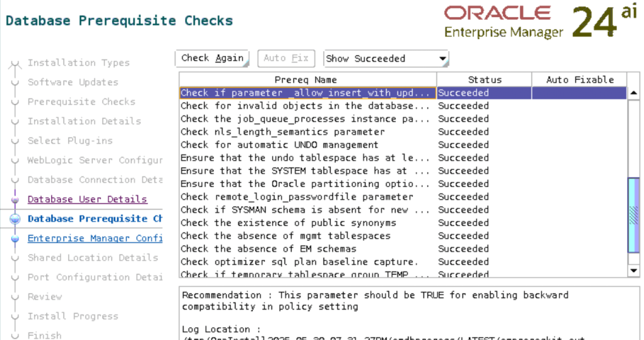
Task: Select Check optimizer sql plan baseline capture row
Action: pyautogui.click(x=299, y=262)
